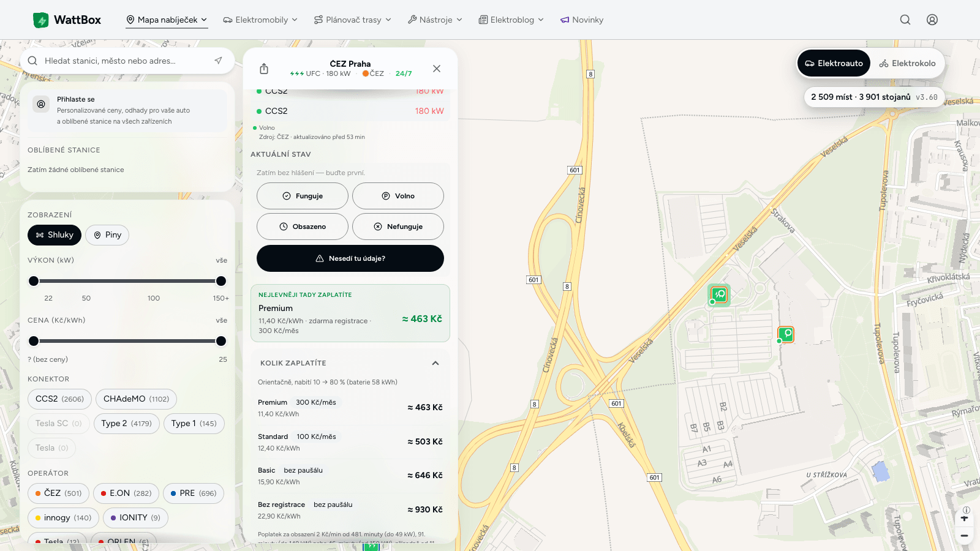
Task: Open Nástroje dropdown menu
Action: point(435,20)
